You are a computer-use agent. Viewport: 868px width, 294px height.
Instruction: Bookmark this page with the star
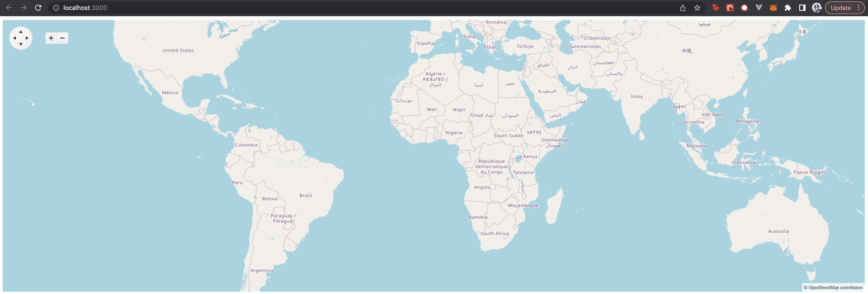coord(697,8)
